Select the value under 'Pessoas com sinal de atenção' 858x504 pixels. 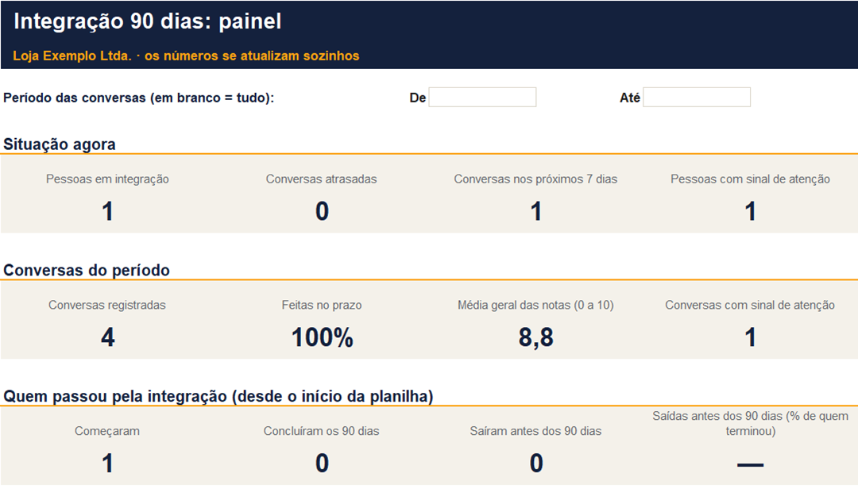pyautogui.click(x=750, y=212)
